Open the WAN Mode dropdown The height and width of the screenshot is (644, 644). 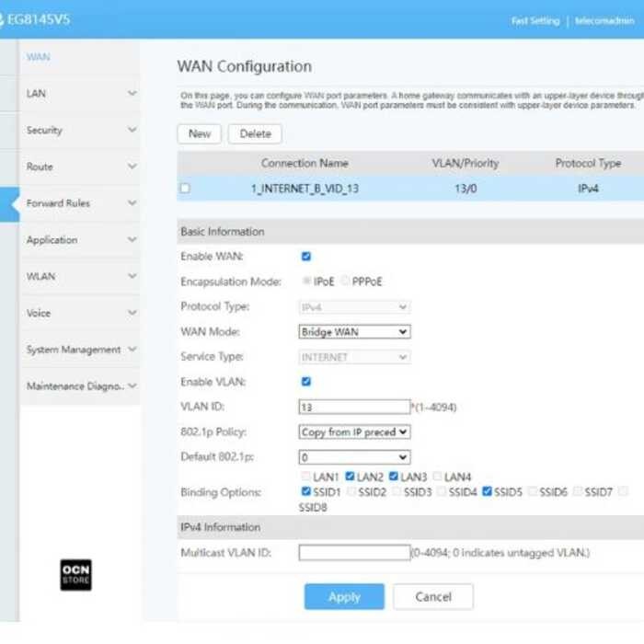(x=354, y=331)
